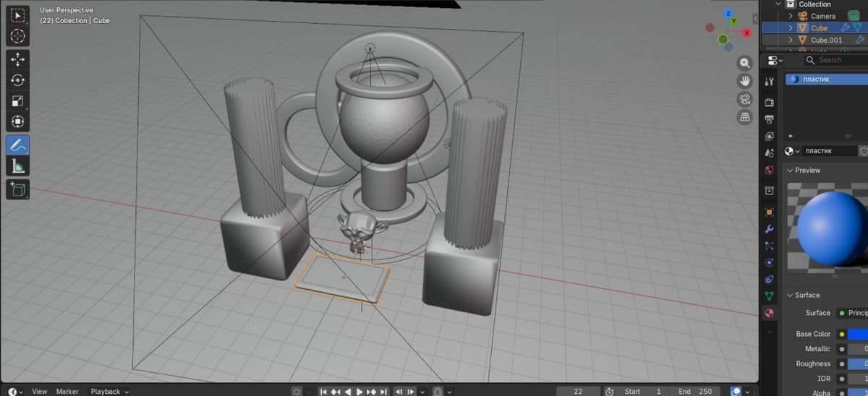Jump to the end frame
The image size is (868, 396).
click(x=383, y=391)
